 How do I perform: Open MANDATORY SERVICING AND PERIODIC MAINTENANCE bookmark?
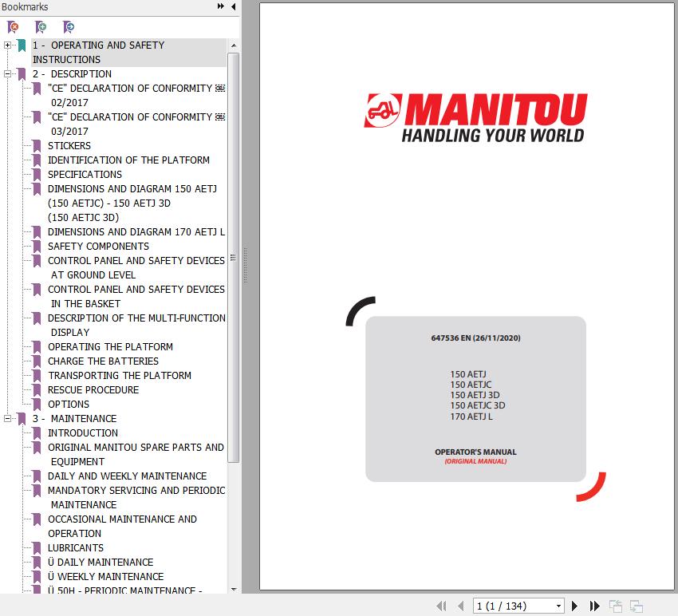coord(136,497)
